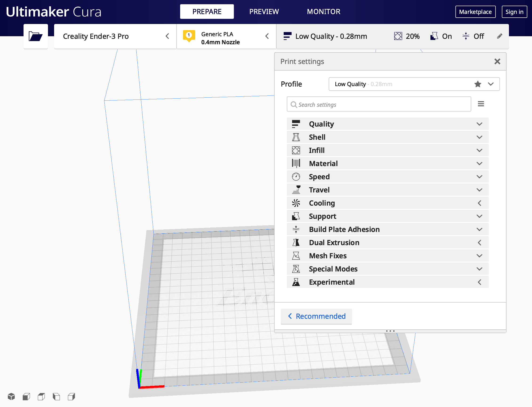Expand the Experimental arrow

click(x=479, y=282)
